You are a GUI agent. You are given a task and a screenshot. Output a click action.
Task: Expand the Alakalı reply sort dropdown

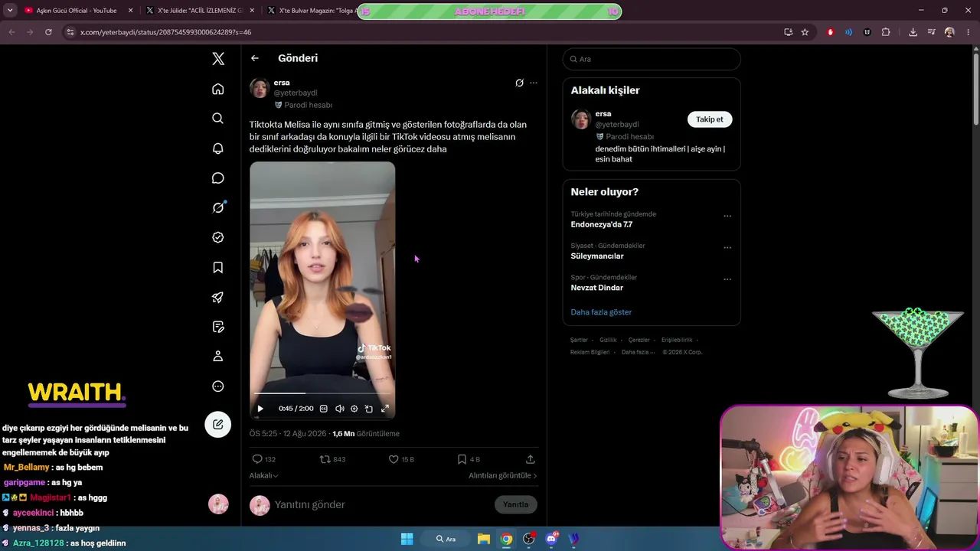(263, 475)
